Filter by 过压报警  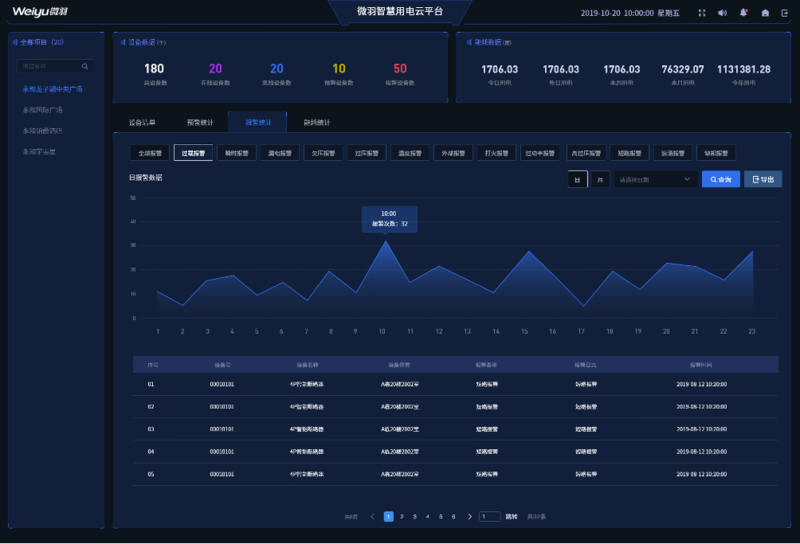[x=367, y=153]
